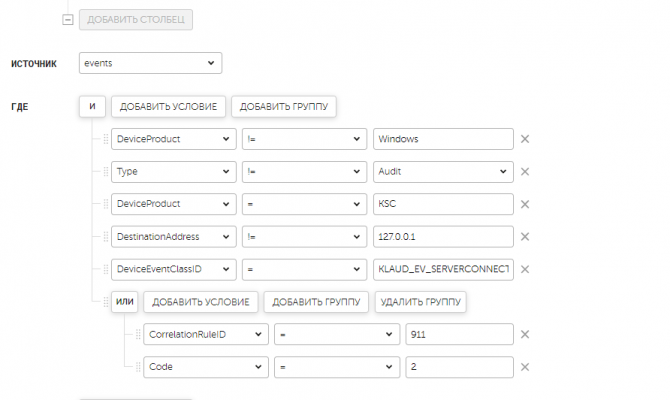This screenshot has width=670, height=400.
Task: Delete the Audit condition row
Action: tap(525, 171)
